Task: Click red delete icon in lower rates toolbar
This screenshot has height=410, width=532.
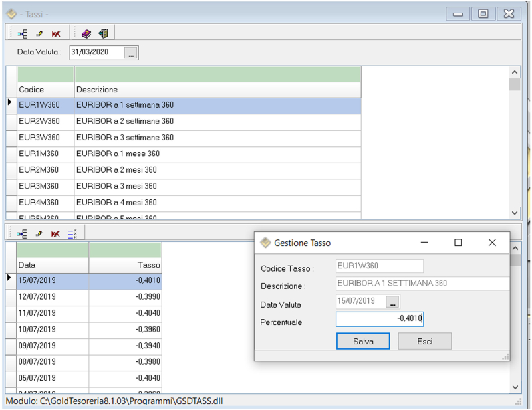Action: (x=56, y=233)
